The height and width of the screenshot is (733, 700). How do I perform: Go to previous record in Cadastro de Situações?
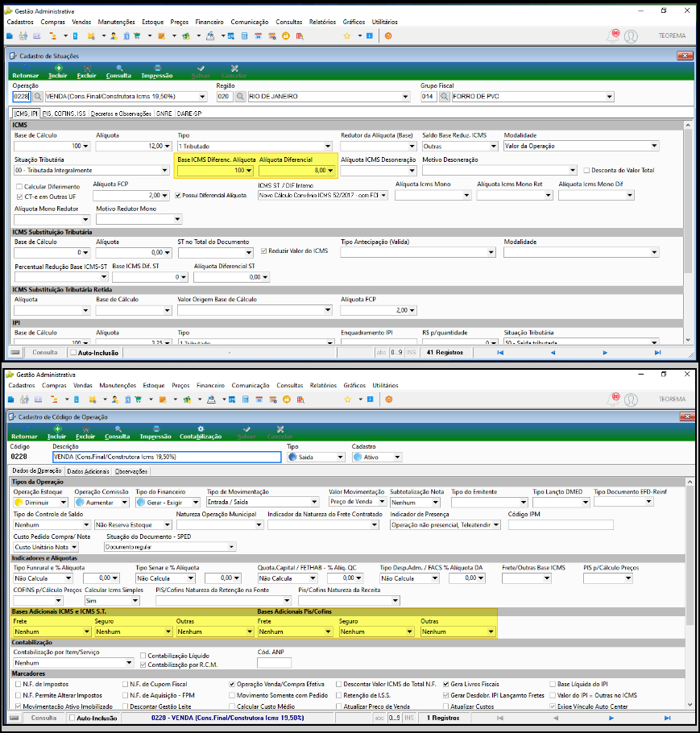click(x=553, y=353)
